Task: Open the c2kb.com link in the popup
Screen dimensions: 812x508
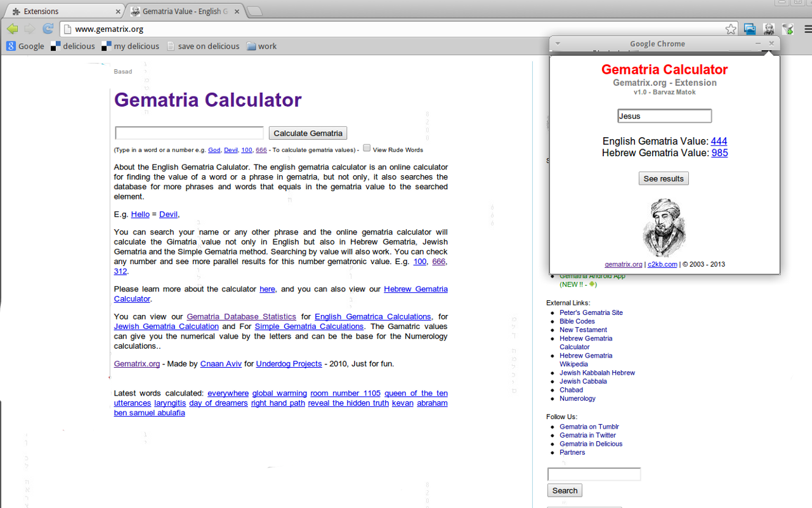Action: 662,264
